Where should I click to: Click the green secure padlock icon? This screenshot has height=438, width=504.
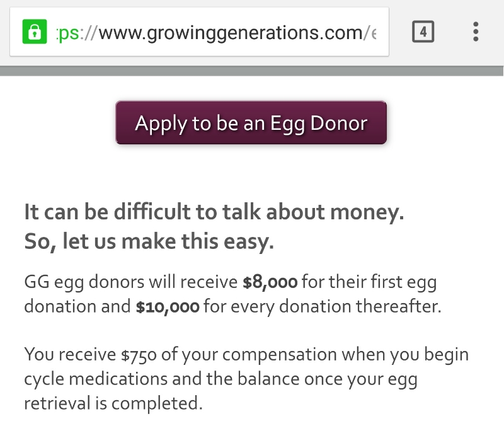[x=35, y=32]
